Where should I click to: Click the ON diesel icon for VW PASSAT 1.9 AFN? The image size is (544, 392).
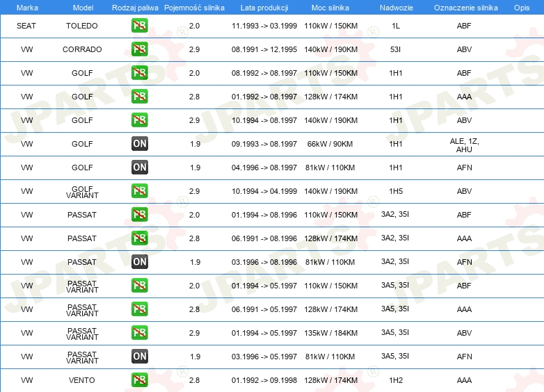pyautogui.click(x=139, y=261)
